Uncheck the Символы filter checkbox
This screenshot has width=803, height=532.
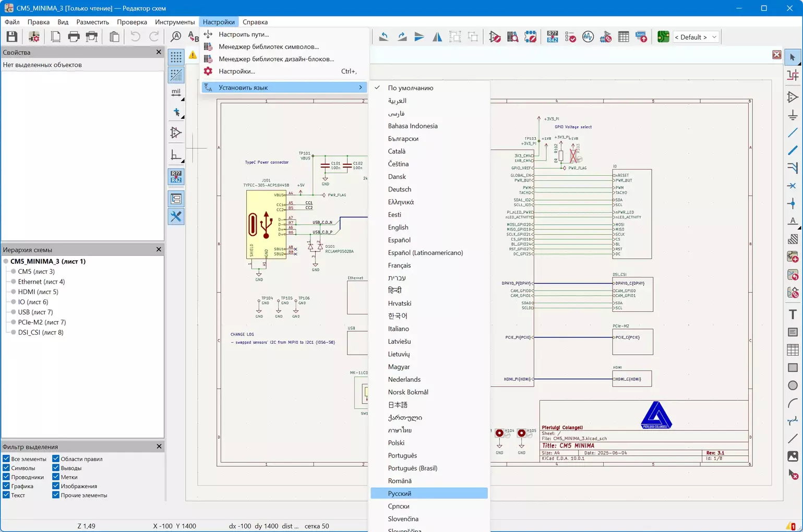(6, 468)
